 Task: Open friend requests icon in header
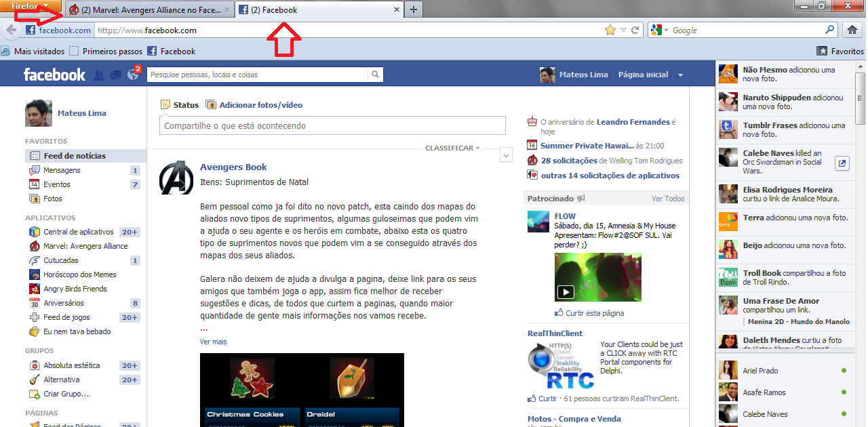tap(99, 75)
